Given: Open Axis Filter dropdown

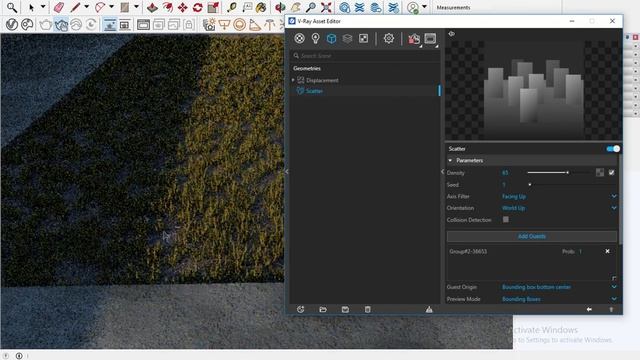Looking at the screenshot, I should click(559, 196).
